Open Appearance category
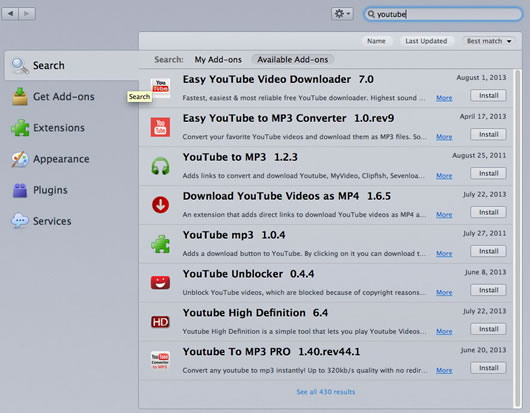Image resolution: width=530 pixels, height=413 pixels. pos(61,159)
